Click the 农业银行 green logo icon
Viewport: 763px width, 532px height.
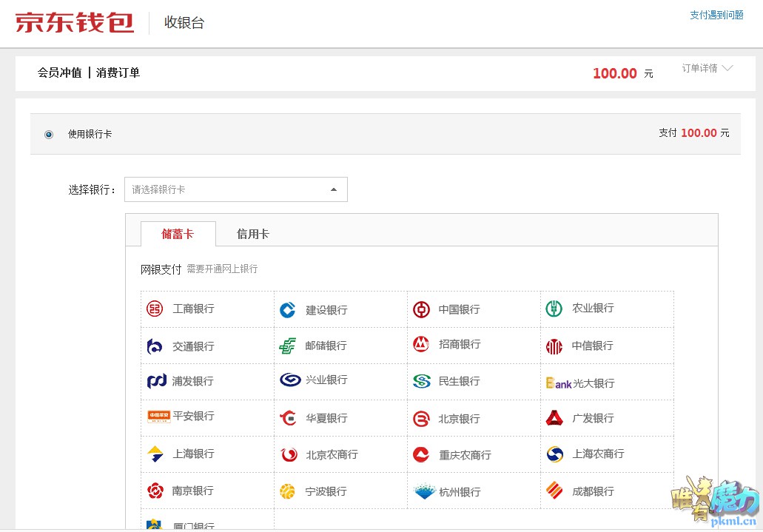pos(554,309)
